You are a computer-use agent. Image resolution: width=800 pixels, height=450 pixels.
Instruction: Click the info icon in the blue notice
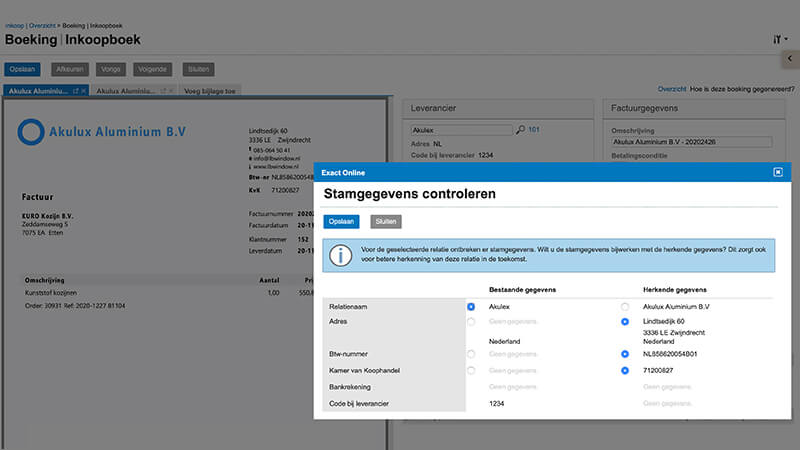coord(340,255)
